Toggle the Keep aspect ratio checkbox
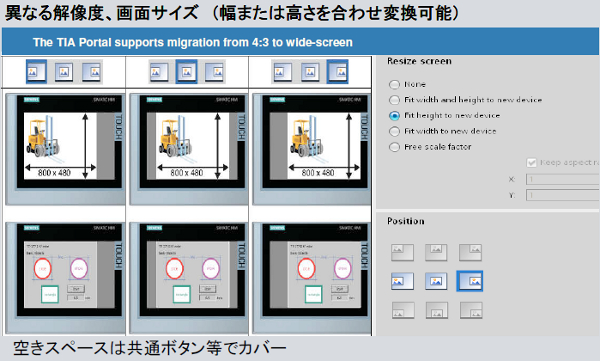Screen dimensions: 600x361 pyautogui.click(x=532, y=163)
